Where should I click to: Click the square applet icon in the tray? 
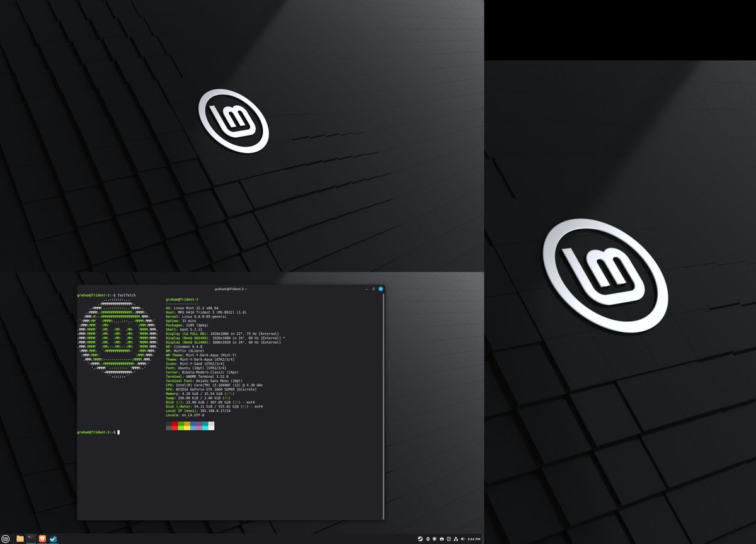(449, 539)
